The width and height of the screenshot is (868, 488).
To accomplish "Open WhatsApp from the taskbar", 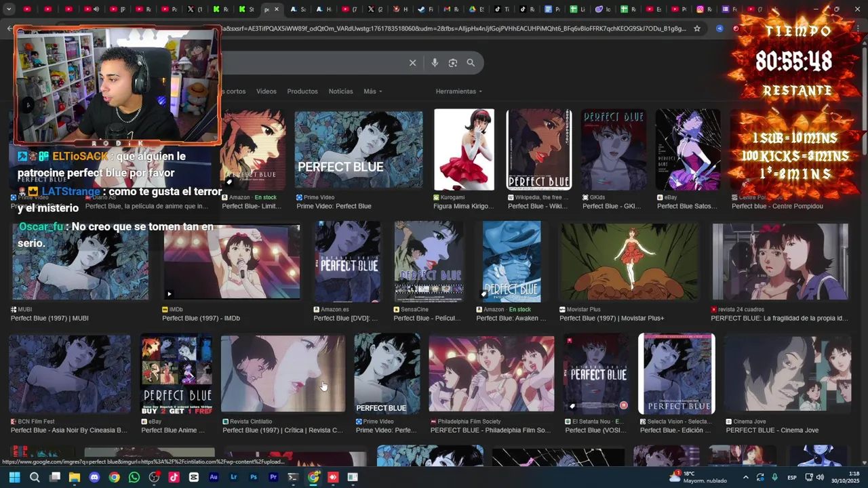I will coord(134,477).
